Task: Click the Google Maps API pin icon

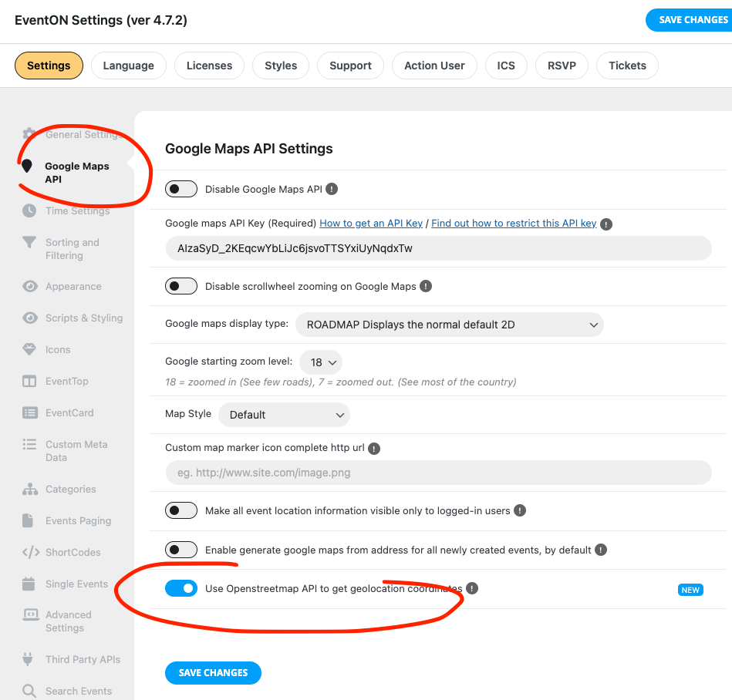Action: pos(27,166)
